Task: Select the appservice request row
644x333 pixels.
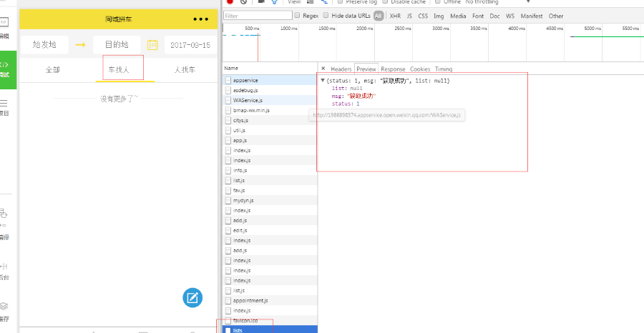Action: 270,80
